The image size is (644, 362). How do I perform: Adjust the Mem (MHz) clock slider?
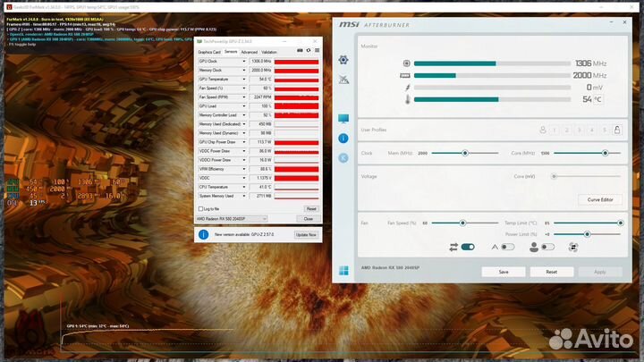465,153
